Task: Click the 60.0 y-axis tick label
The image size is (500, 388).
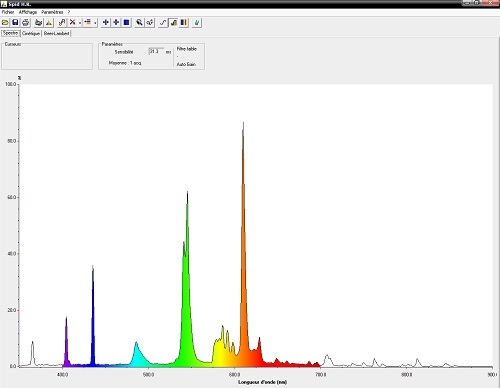Action: click(12, 197)
